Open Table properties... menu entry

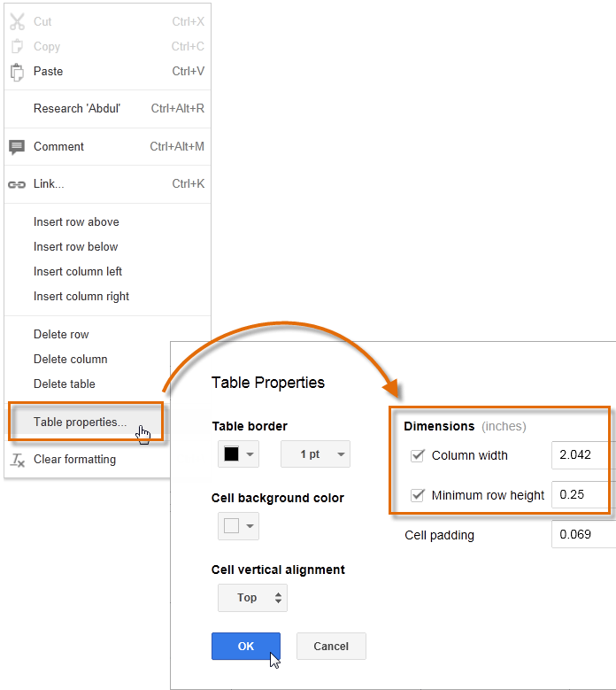(x=86, y=422)
